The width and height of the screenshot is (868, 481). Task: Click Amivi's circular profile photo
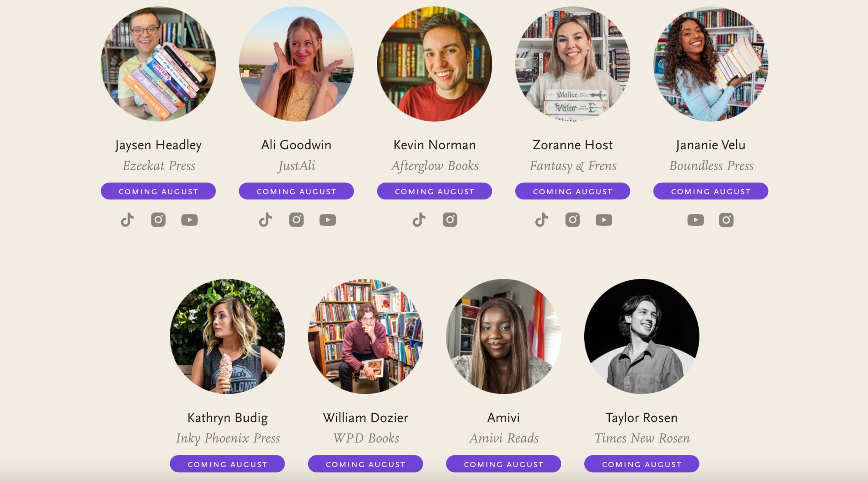coord(503,336)
